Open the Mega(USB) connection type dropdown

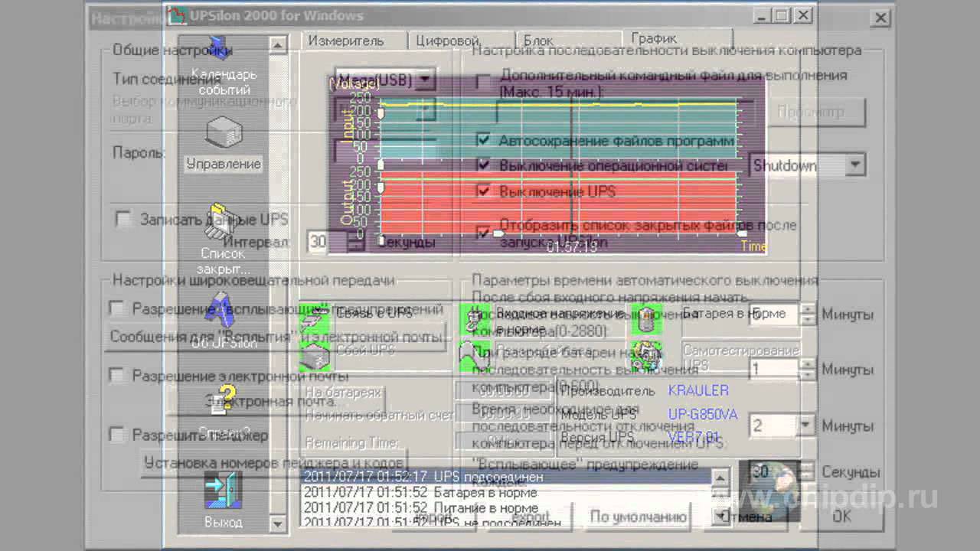(x=426, y=80)
